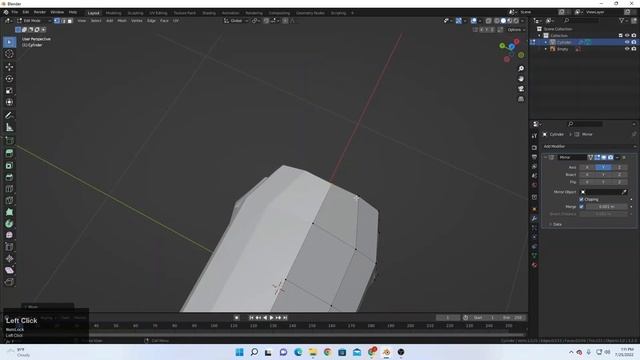The height and width of the screenshot is (360, 640).
Task: Enable vertex select mode
Action: click(x=57, y=21)
